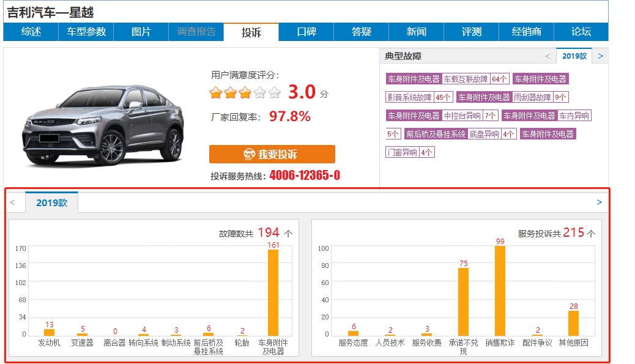Go to the 经销商 dealers tab
Screen dimensions: 635x364
[x=526, y=32]
